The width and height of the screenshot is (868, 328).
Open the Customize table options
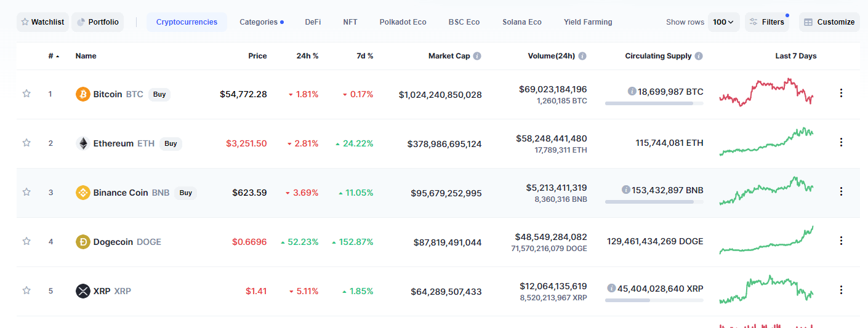tap(829, 22)
